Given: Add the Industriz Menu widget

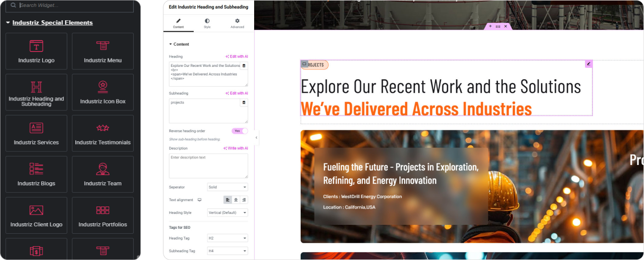Looking at the screenshot, I should pyautogui.click(x=103, y=52).
